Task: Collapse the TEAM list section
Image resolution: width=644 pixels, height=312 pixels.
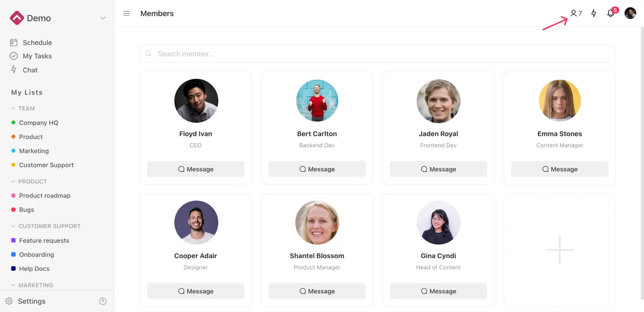Action: (13, 109)
